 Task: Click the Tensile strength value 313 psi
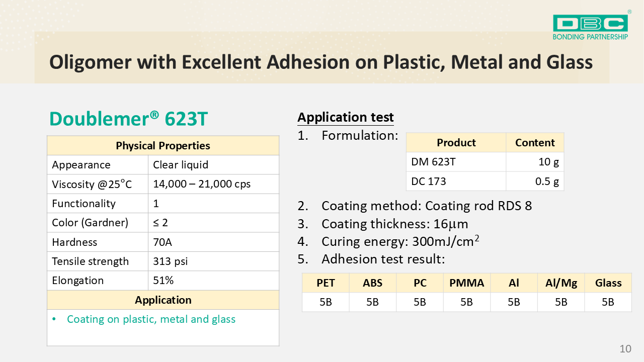[171, 261]
